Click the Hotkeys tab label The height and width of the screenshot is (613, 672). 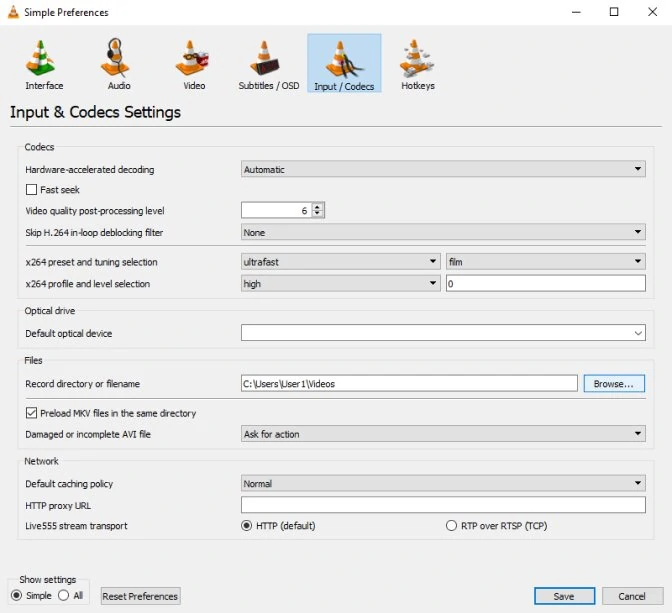(418, 85)
